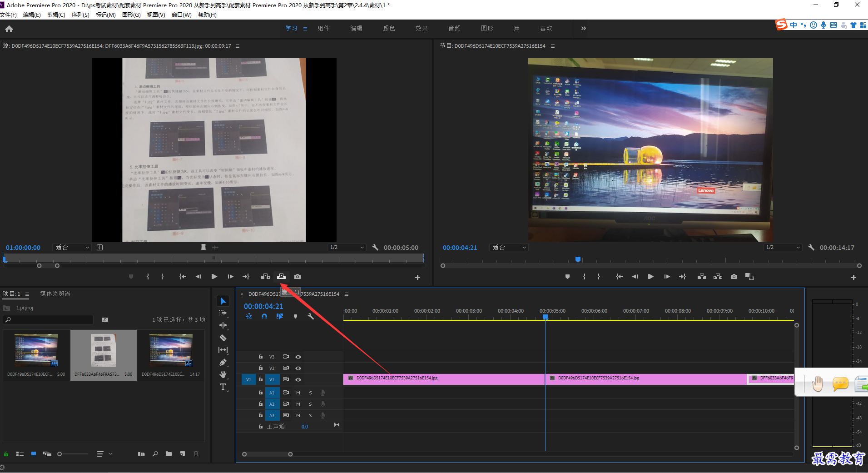Open timeline display settings wrench
Screen dimensions: 868x473
tap(311, 316)
